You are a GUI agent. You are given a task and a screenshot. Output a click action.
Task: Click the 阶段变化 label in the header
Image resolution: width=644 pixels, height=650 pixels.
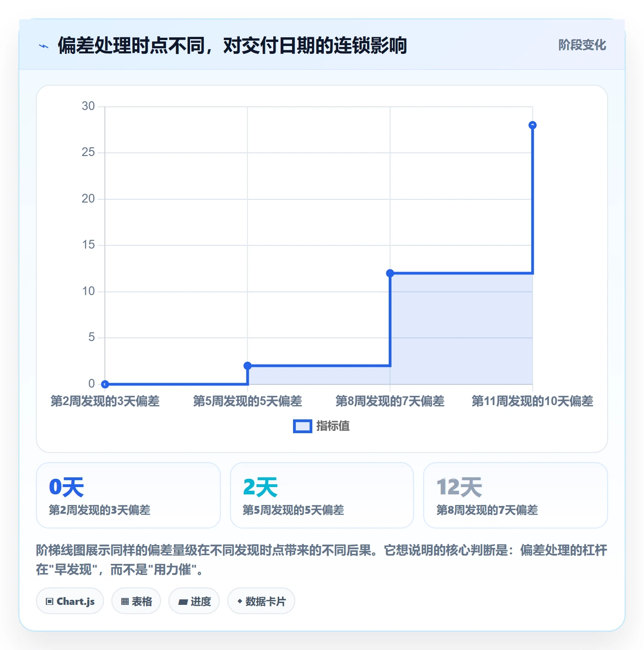point(582,45)
